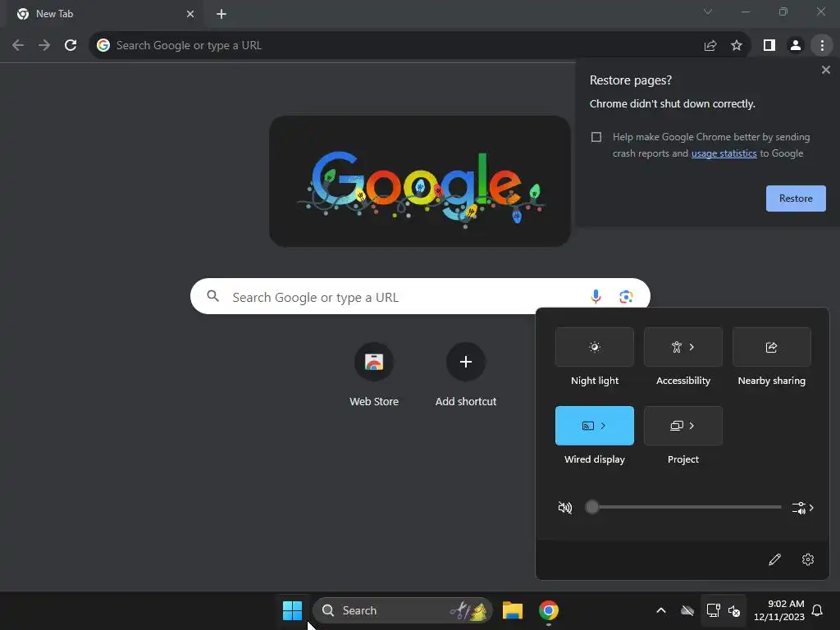Close the New Tab tab
The width and height of the screenshot is (840, 630).
pyautogui.click(x=190, y=14)
